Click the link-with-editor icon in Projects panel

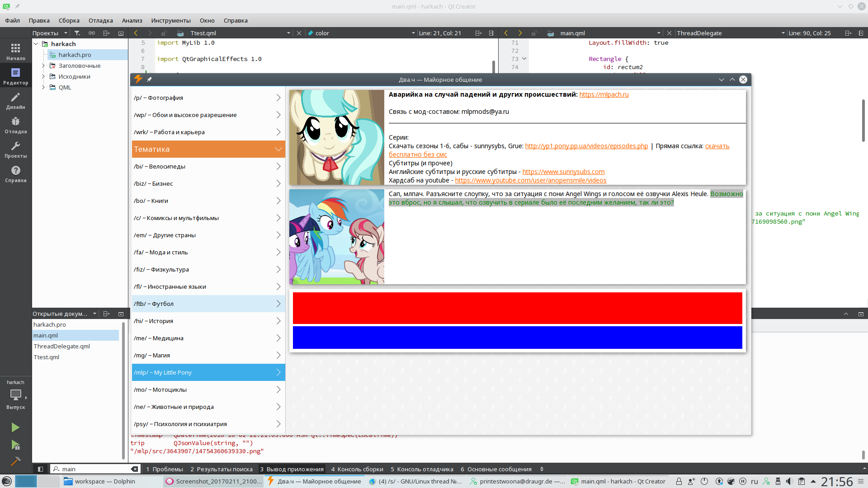[x=92, y=33]
